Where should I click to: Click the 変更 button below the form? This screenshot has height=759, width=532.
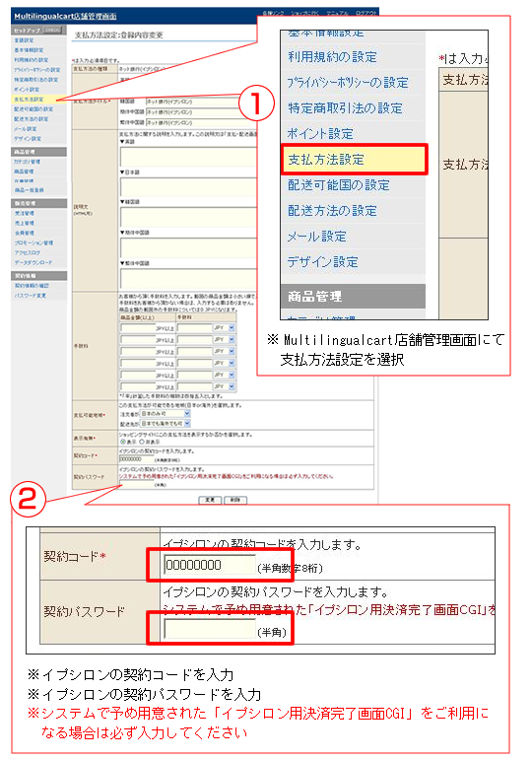[x=210, y=500]
